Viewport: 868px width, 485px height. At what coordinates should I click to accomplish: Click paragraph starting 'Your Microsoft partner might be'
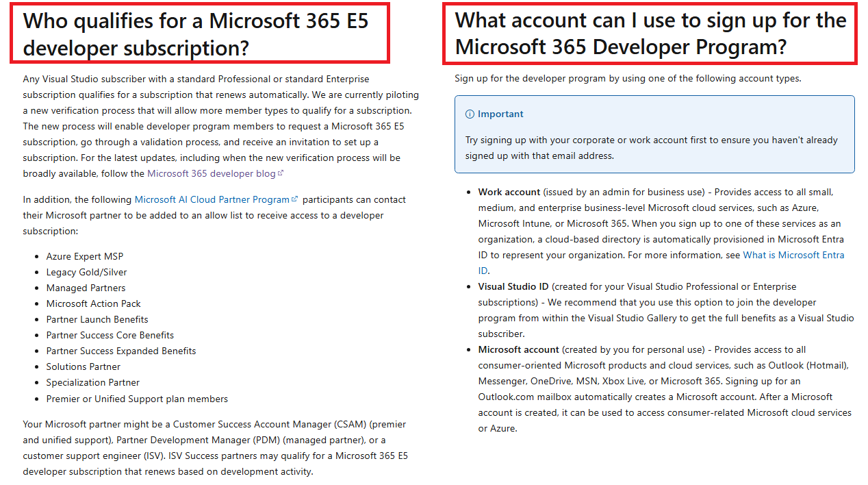[x=216, y=448]
